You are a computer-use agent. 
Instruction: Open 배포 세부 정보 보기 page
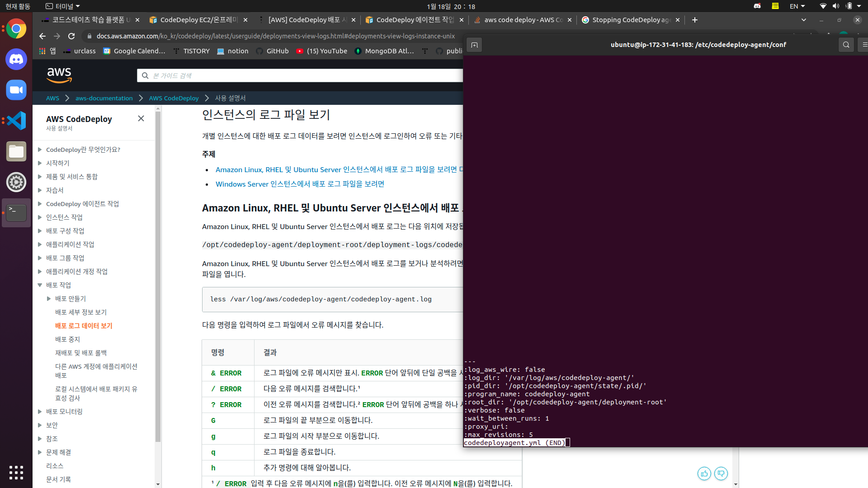(81, 312)
